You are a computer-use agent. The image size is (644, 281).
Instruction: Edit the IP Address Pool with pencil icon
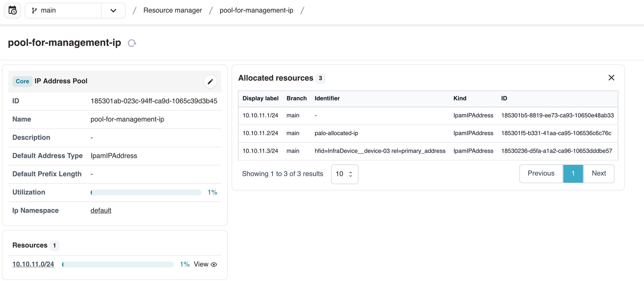pos(210,82)
